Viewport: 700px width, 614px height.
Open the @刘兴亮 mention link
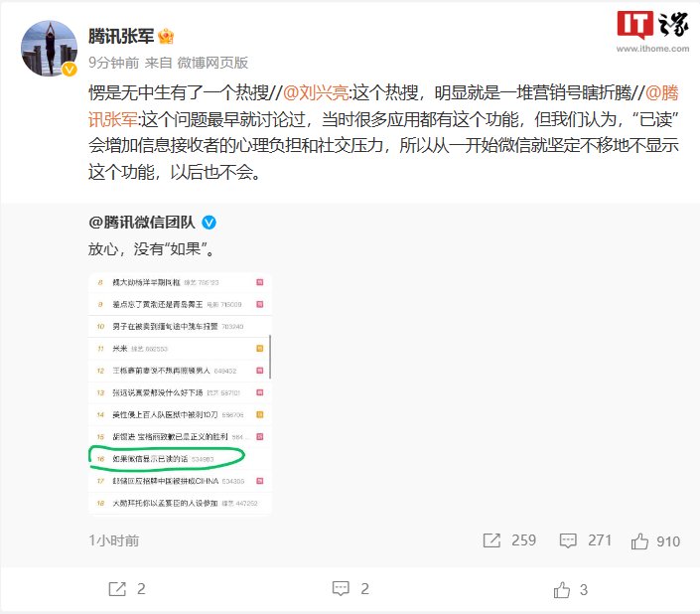pos(316,92)
